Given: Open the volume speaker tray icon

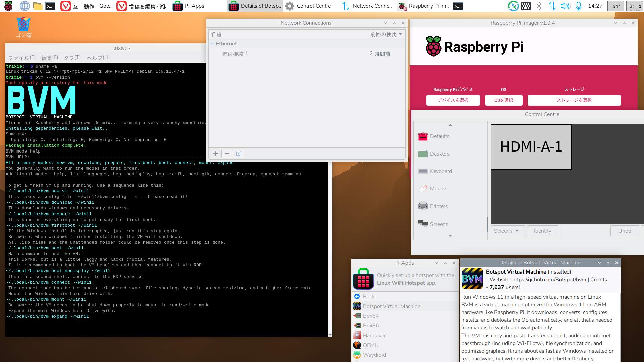Looking at the screenshot, I should coord(565,6).
